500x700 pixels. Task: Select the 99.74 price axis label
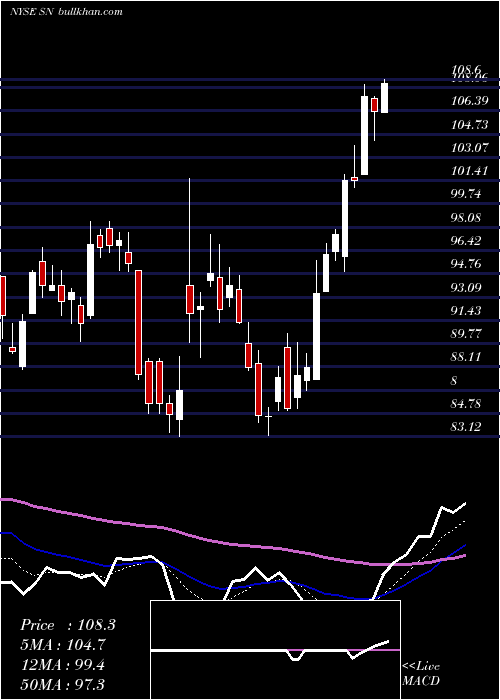pyautogui.click(x=467, y=194)
